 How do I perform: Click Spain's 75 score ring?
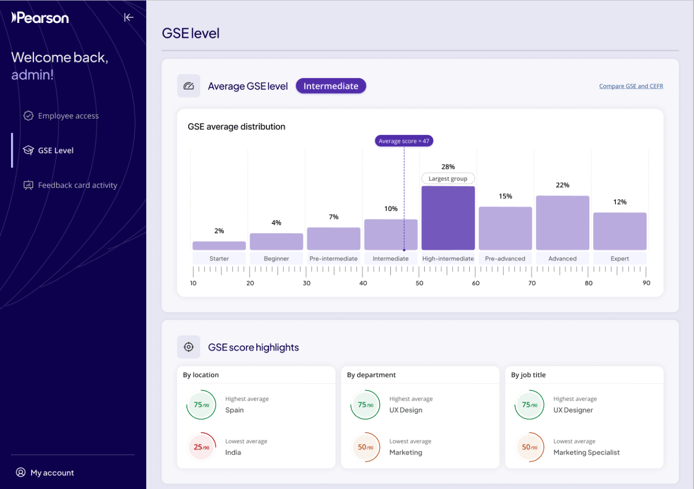tap(201, 404)
